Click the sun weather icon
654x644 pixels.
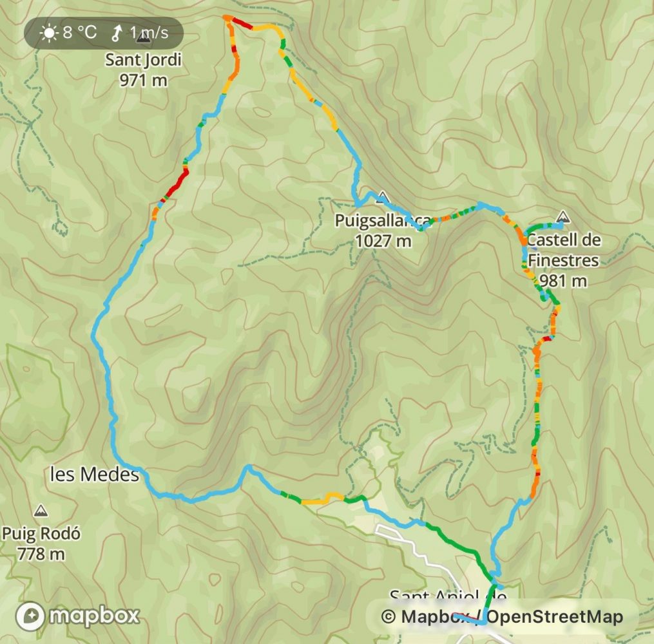pyautogui.click(x=49, y=32)
